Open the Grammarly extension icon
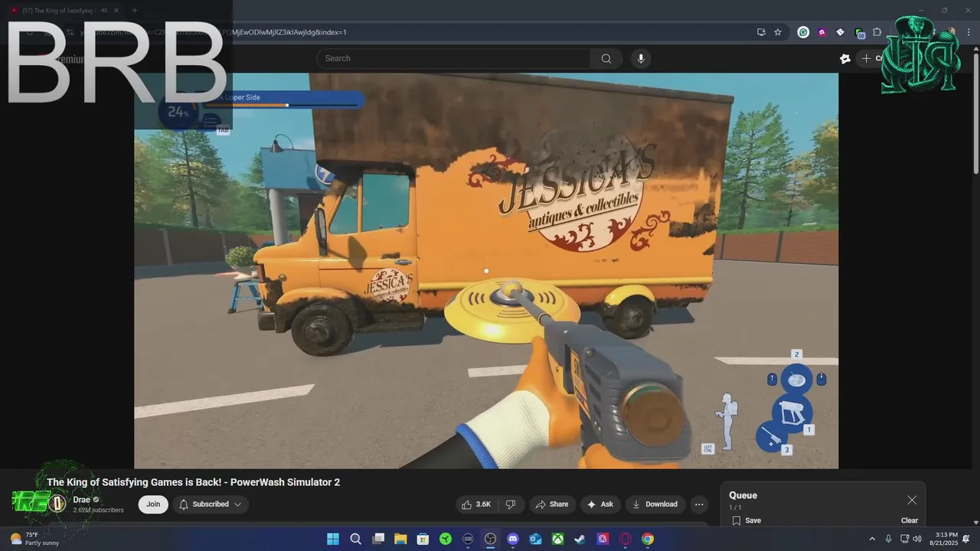This screenshot has height=551, width=980. [803, 32]
